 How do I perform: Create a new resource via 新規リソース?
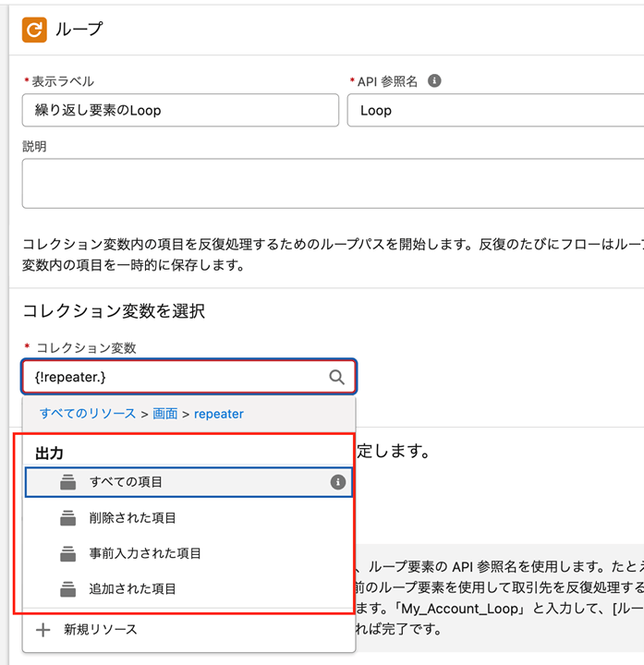click(101, 629)
